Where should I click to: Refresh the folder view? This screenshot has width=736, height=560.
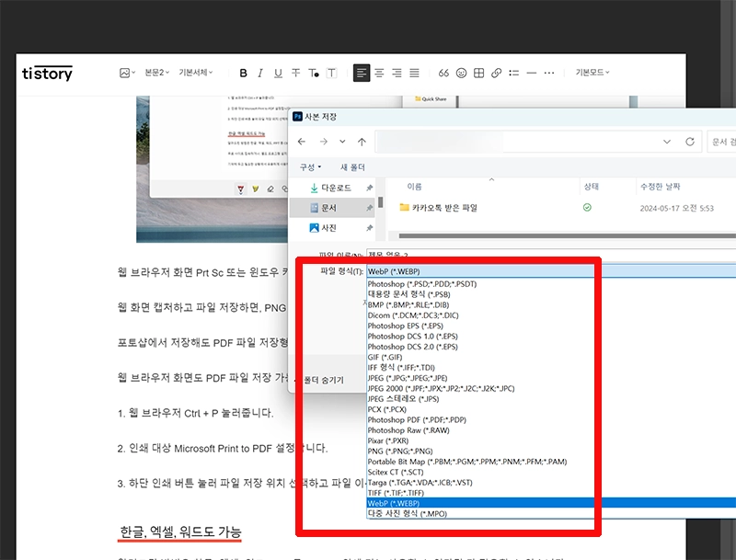[689, 142]
